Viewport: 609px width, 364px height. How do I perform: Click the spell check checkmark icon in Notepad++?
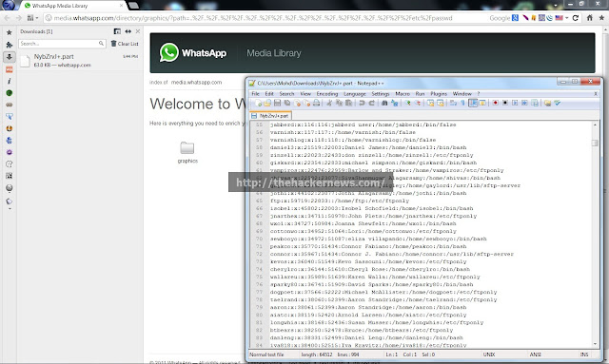558,103
